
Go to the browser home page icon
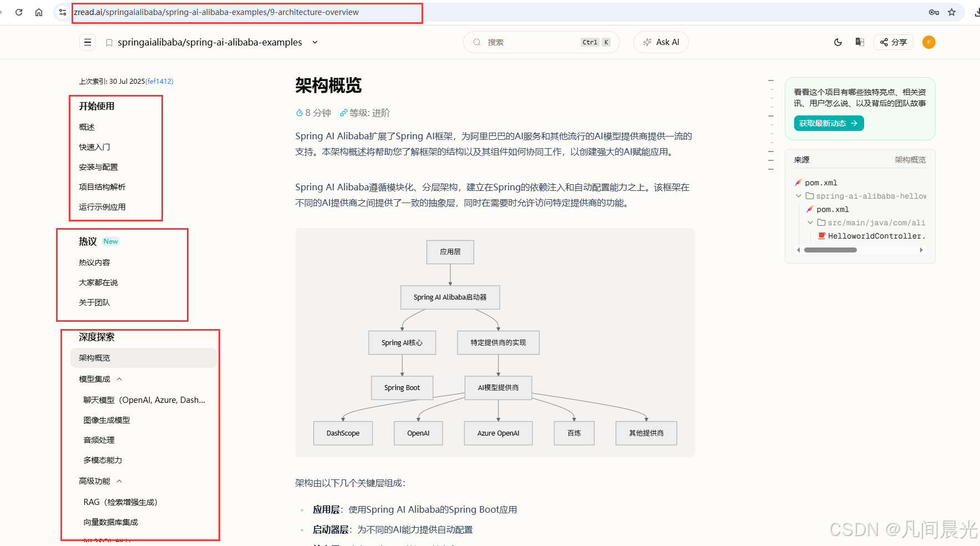[x=39, y=12]
